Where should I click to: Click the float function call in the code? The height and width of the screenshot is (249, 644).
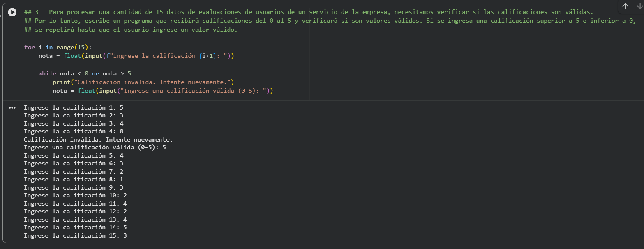point(72,55)
